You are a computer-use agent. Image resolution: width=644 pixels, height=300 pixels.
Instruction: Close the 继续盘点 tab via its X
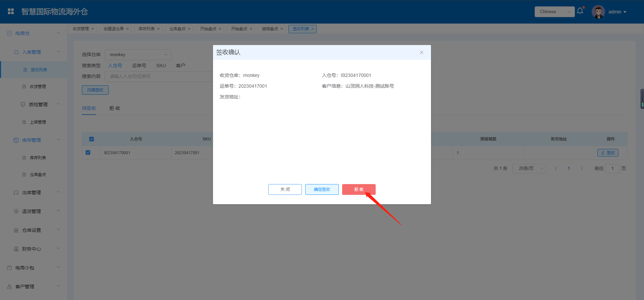point(282,29)
